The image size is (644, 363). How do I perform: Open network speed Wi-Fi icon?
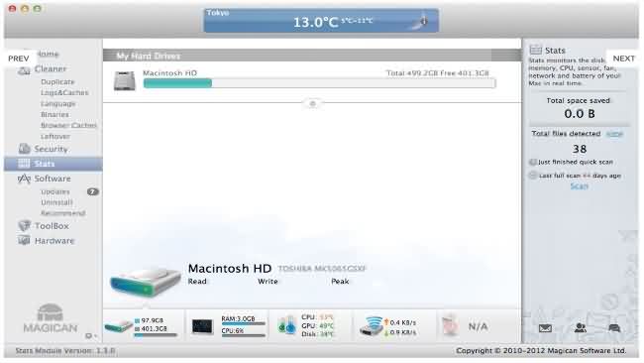(372, 326)
